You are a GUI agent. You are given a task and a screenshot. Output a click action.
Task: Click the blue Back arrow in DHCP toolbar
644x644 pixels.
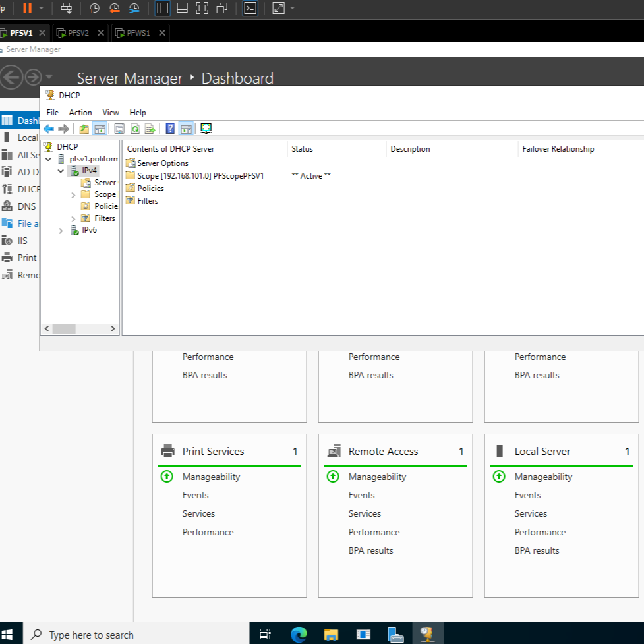click(x=49, y=129)
